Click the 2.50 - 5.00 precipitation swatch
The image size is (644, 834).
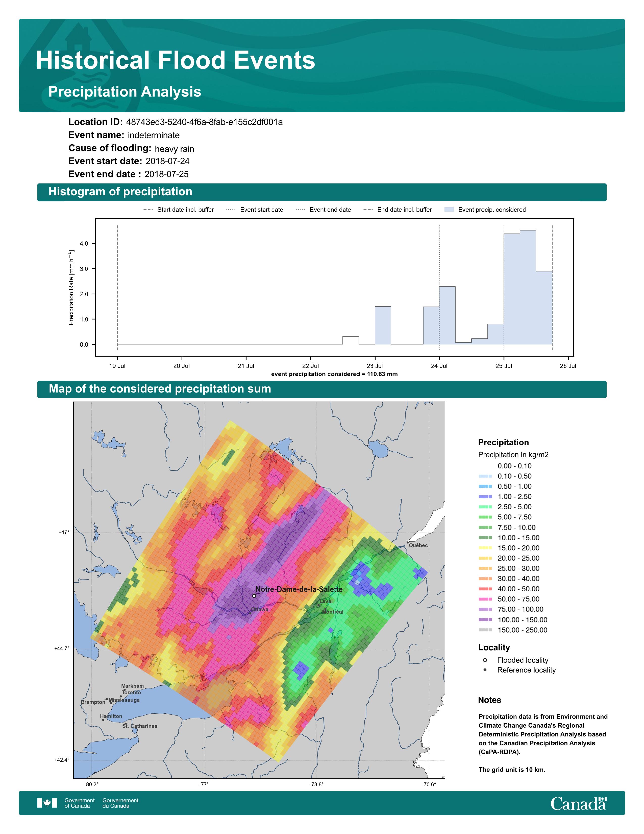point(485,507)
